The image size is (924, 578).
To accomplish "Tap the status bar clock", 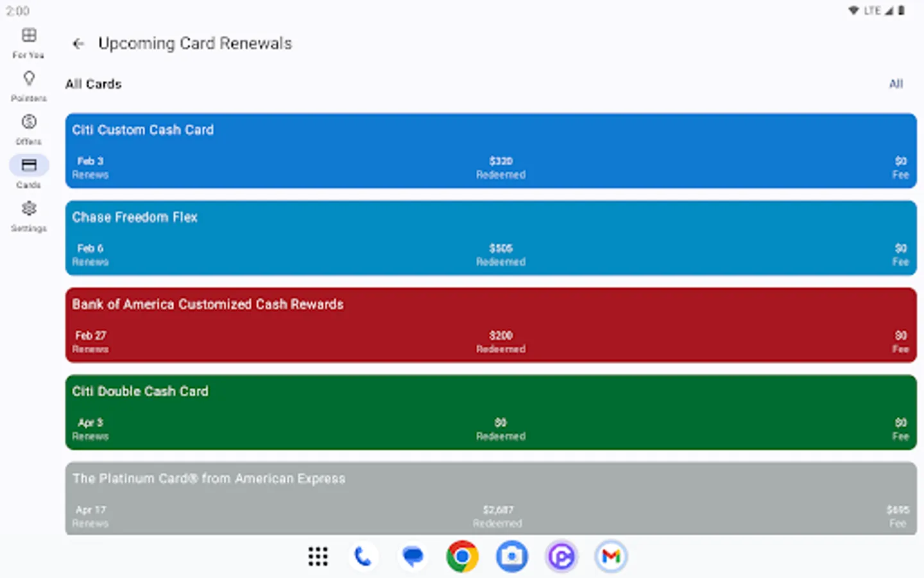I will tap(18, 11).
